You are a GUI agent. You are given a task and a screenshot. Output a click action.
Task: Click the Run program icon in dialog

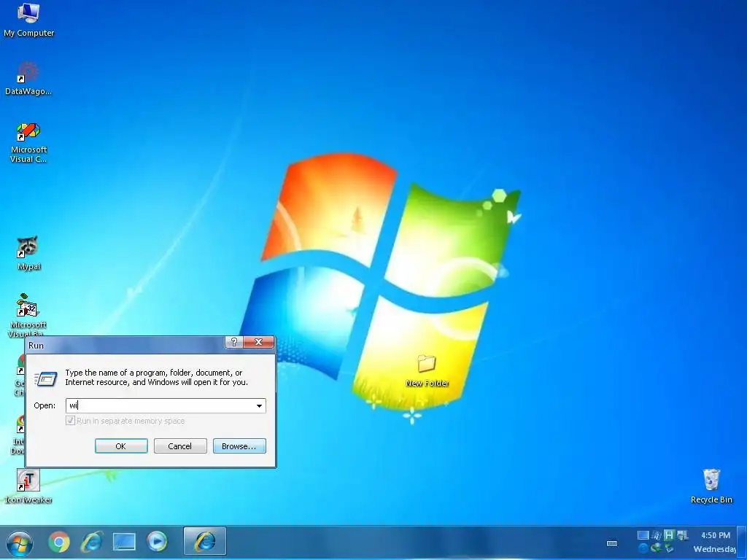pos(46,378)
